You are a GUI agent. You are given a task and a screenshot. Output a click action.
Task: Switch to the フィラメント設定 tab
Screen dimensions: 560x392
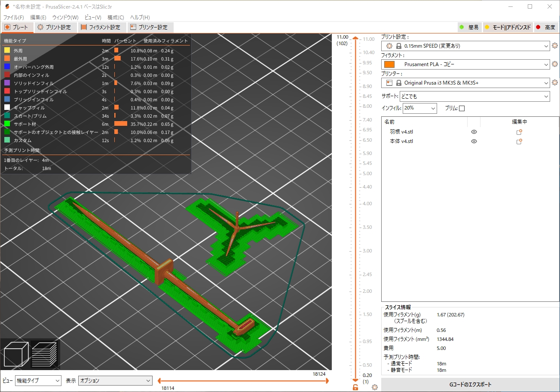pos(101,27)
